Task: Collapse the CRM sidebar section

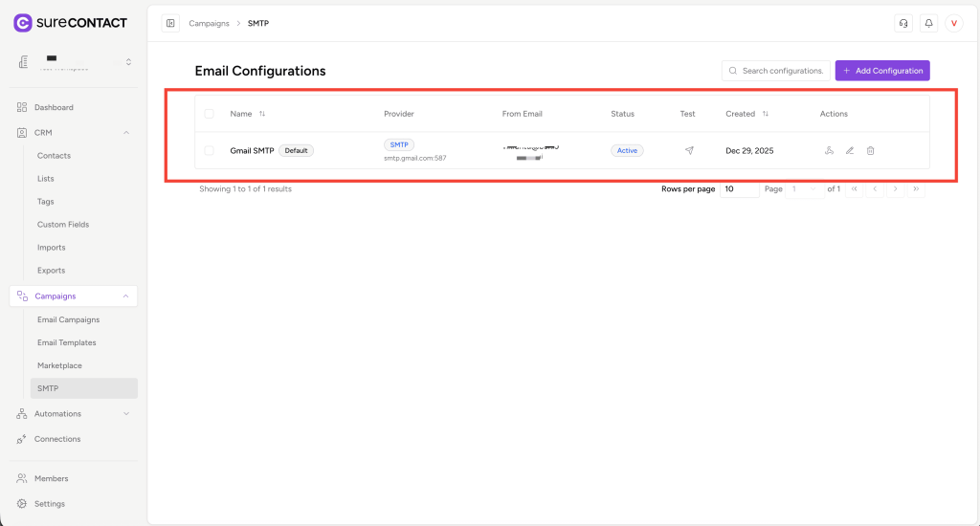Action: [x=126, y=133]
